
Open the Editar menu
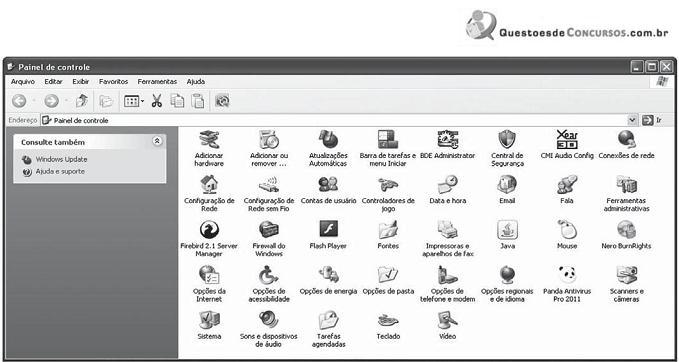click(x=53, y=81)
